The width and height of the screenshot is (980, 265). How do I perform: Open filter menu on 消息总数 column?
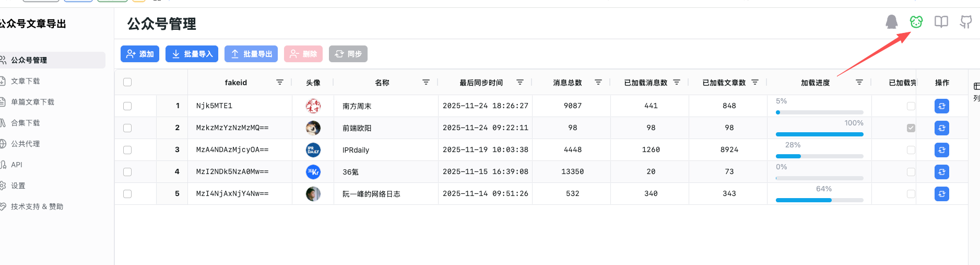[x=598, y=82]
